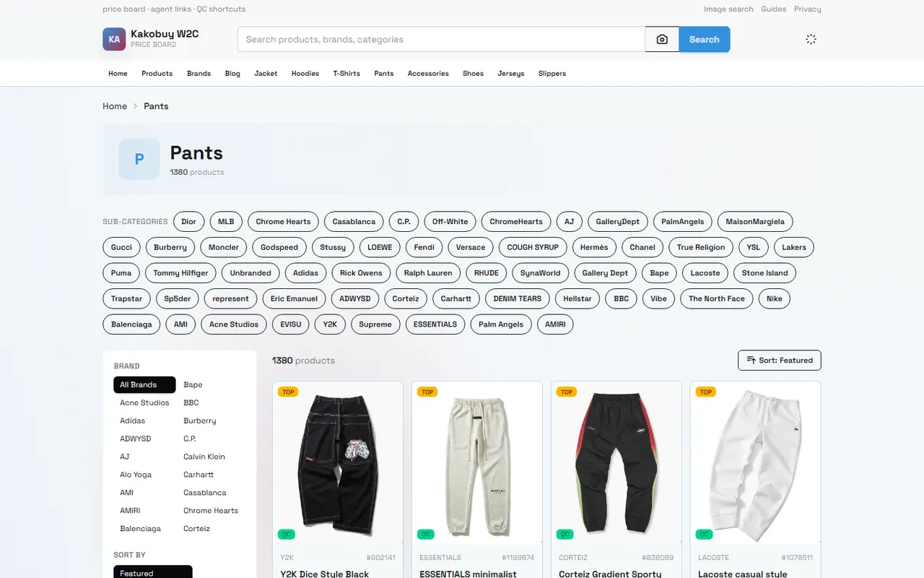The width and height of the screenshot is (924, 578).
Task: Open the Sort: Featured dropdown
Action: (780, 360)
